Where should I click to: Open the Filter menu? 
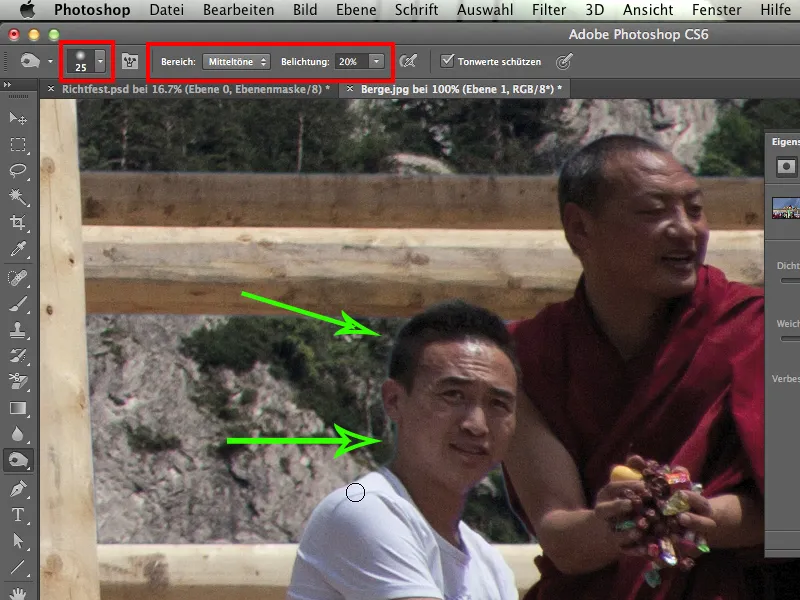click(549, 10)
